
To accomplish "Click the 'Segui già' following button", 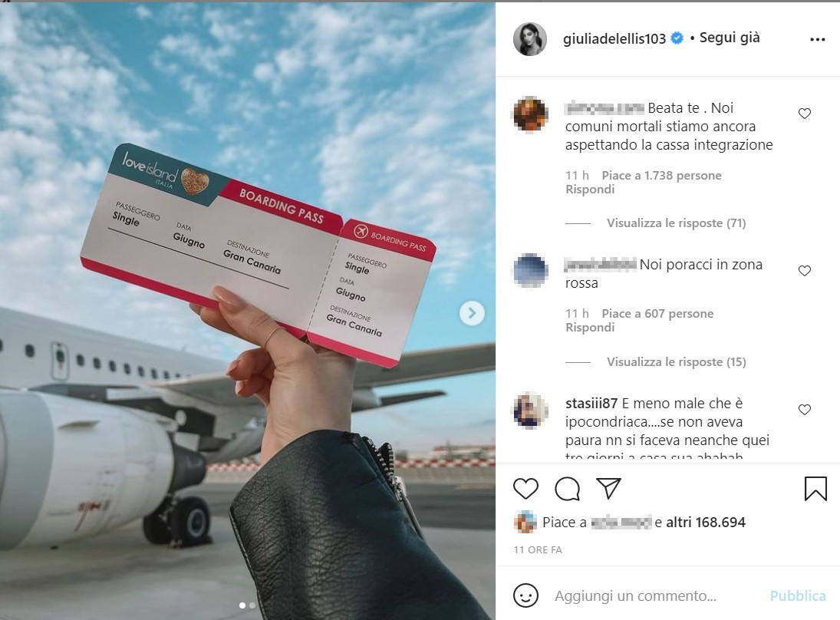I will tap(730, 38).
